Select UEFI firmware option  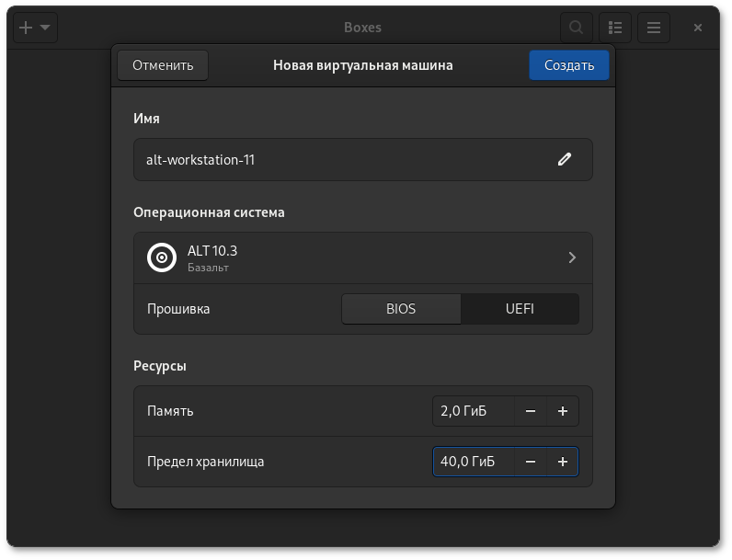point(520,309)
